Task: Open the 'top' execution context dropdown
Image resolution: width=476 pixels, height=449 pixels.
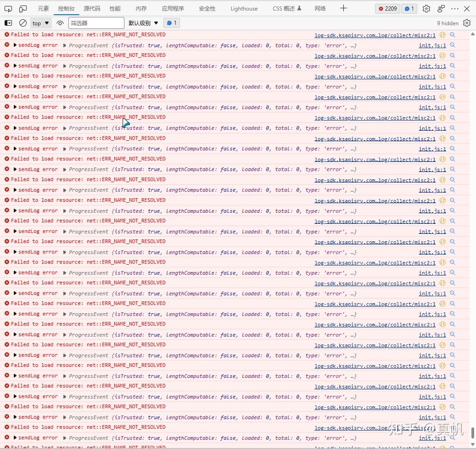Action: click(x=40, y=22)
